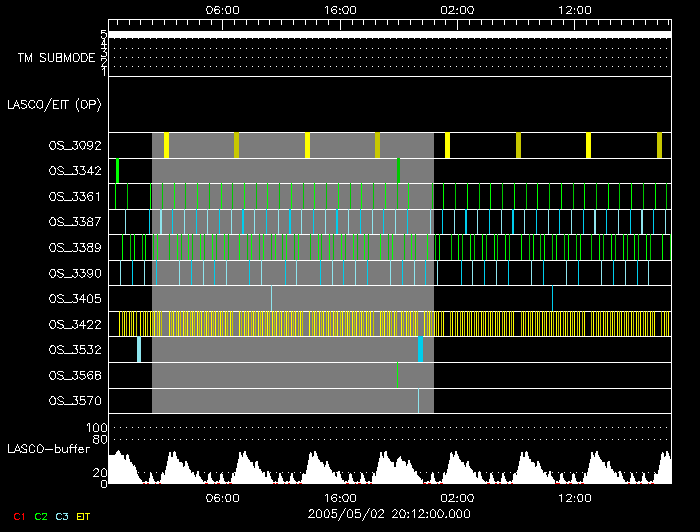700x532 pixels.
Task: Click the 06:00 label on the bottom axis
Action: [222, 498]
